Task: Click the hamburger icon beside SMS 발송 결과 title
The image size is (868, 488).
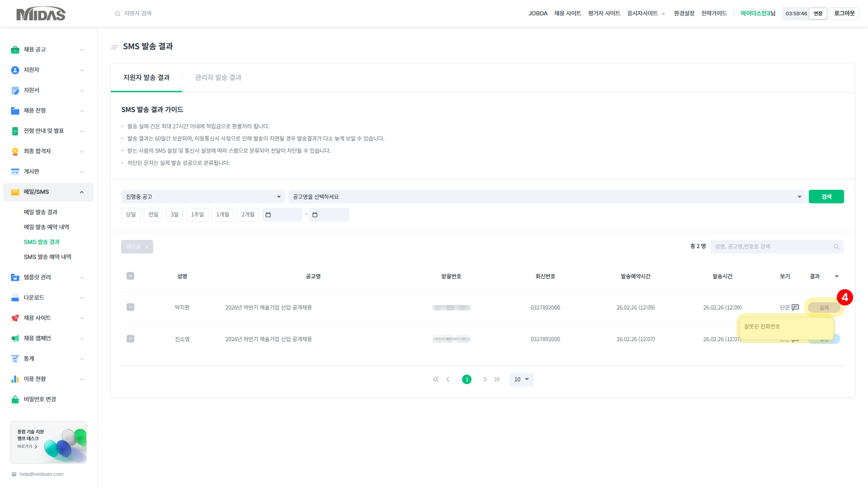Action: [x=114, y=47]
